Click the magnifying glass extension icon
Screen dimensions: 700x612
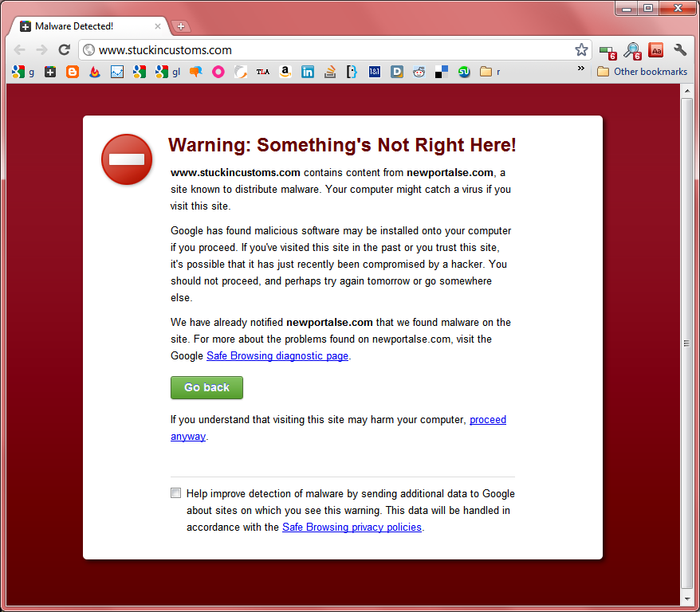632,51
